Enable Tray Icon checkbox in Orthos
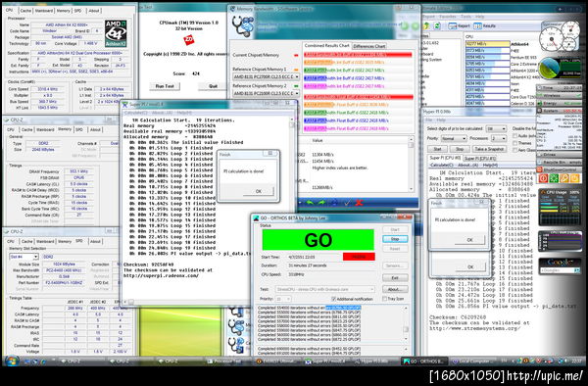This screenshot has height=386, width=588. tap(385, 299)
